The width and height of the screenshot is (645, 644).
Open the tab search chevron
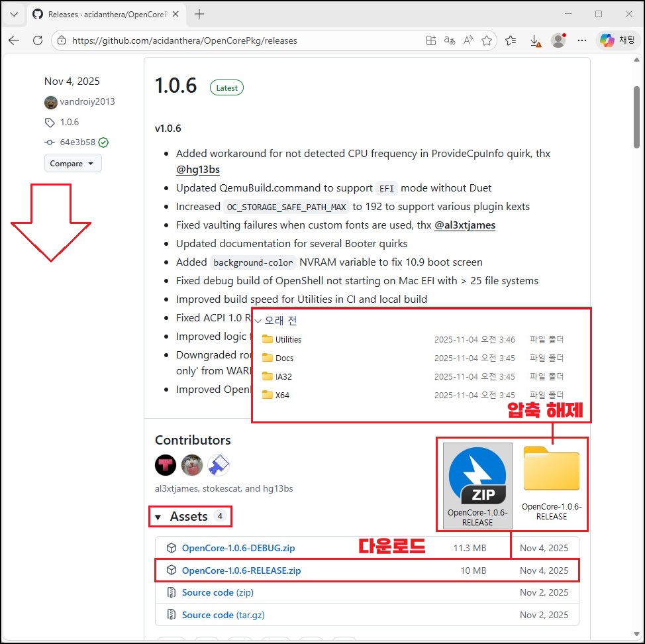coord(13,14)
